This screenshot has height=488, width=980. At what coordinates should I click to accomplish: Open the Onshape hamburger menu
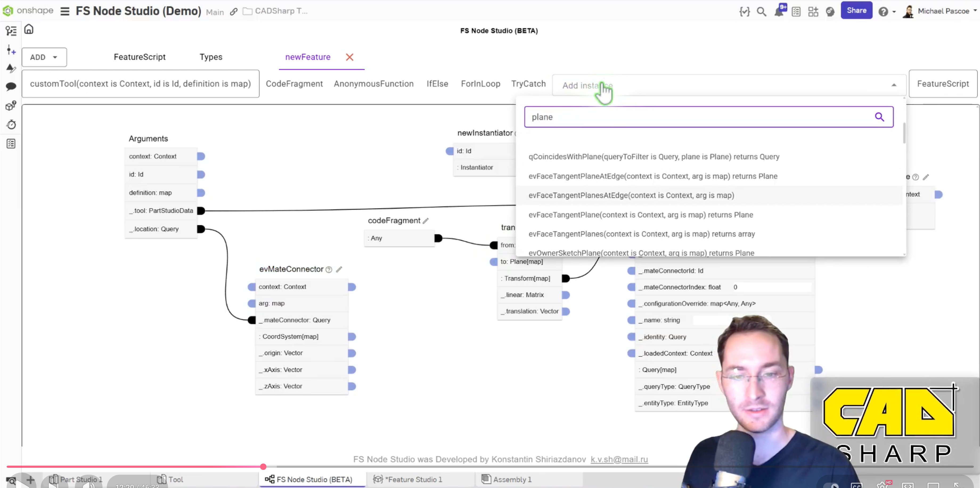click(65, 11)
